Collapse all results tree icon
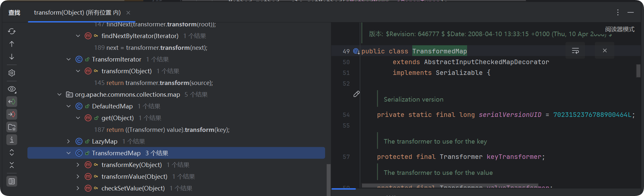The width and height of the screenshot is (644, 196). 12,165
